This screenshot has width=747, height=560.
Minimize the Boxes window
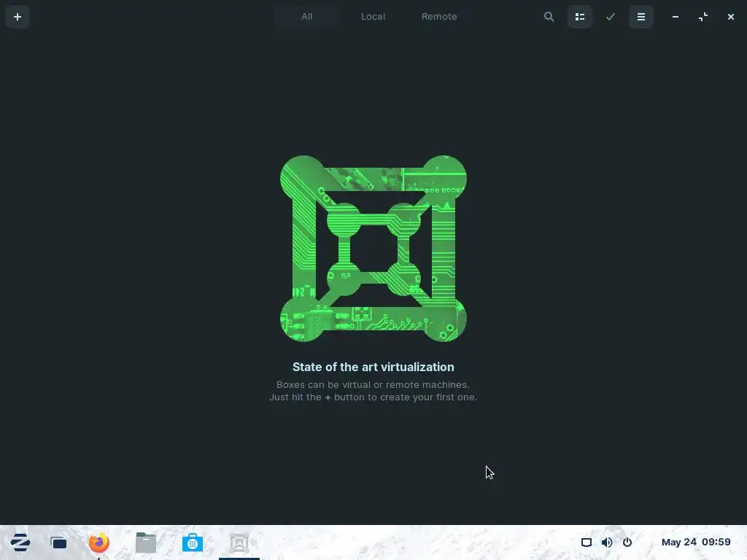point(675,17)
